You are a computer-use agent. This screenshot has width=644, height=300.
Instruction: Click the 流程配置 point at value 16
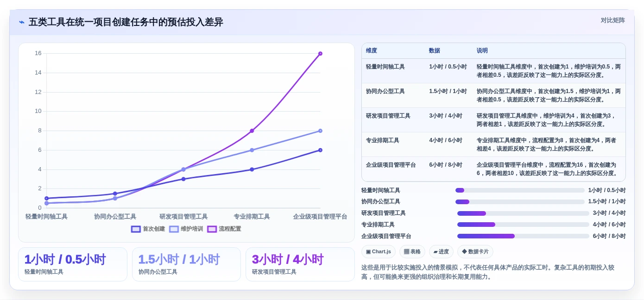tap(320, 54)
